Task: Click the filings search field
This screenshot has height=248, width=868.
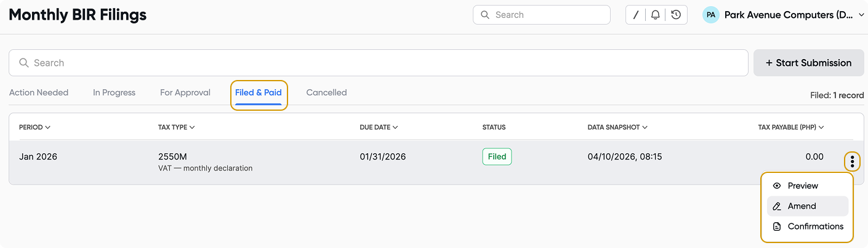Action: [378, 63]
